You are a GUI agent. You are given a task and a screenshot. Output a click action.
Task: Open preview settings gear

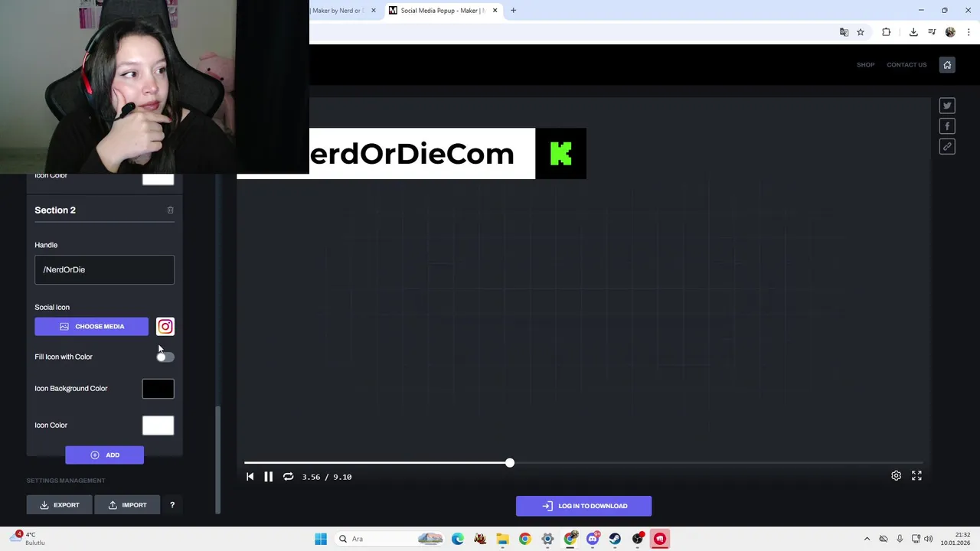[x=896, y=476]
